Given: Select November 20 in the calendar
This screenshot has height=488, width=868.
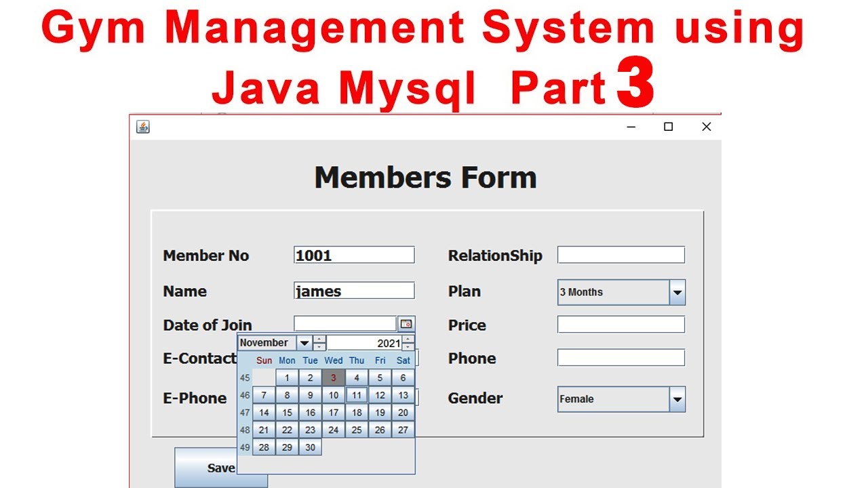Looking at the screenshot, I should coord(403,413).
